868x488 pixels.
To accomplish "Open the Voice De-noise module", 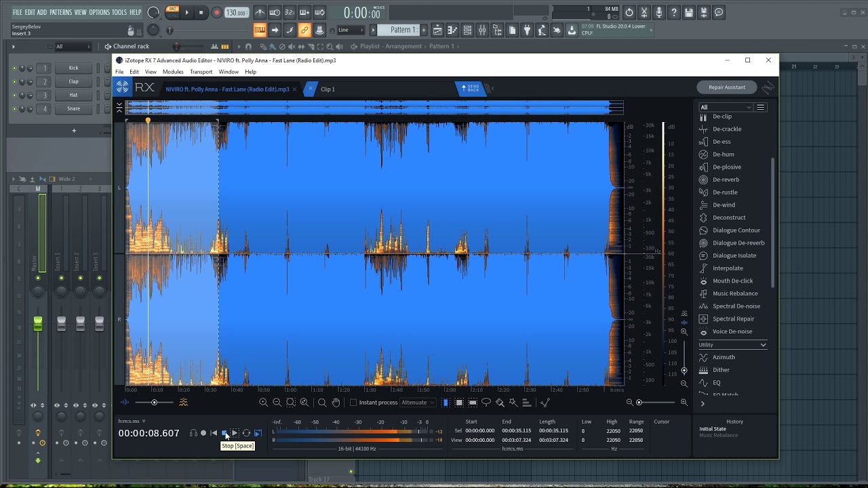I will coord(732,331).
